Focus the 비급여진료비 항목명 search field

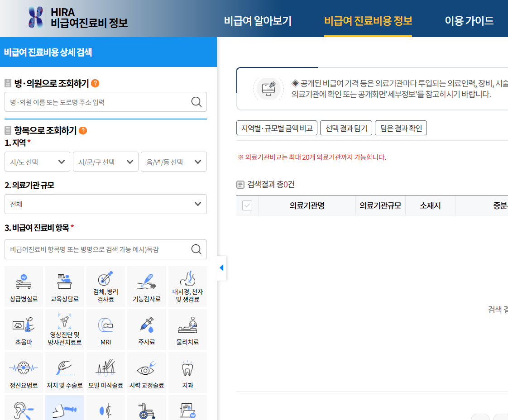coord(97,249)
